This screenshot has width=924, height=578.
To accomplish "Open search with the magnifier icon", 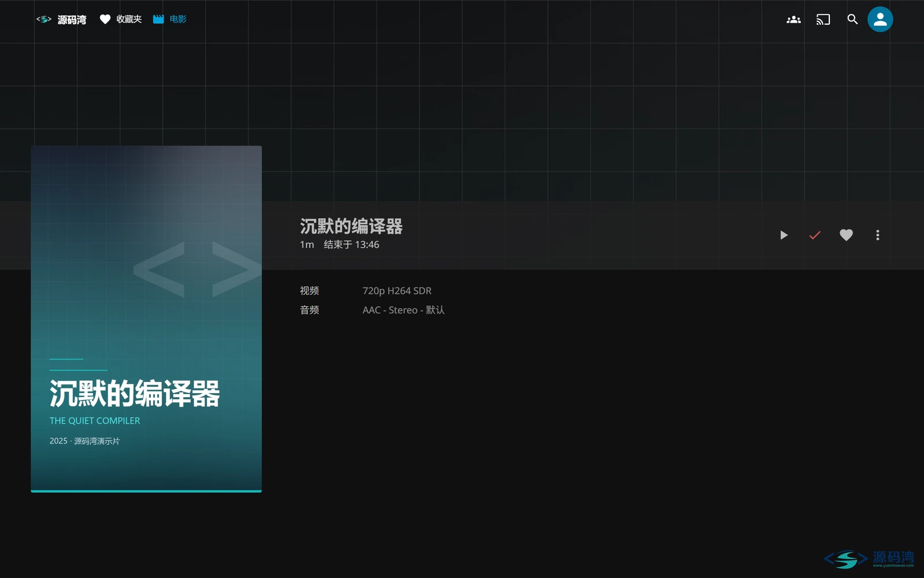I will coord(852,20).
